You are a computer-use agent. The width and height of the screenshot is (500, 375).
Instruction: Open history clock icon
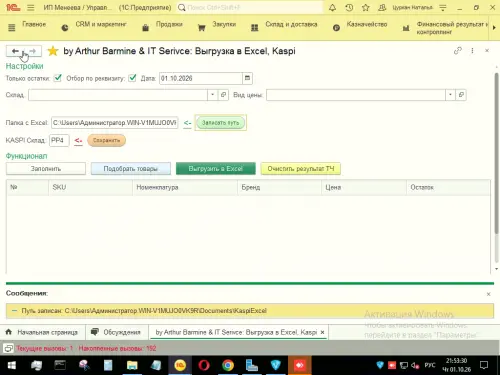coord(349,7)
